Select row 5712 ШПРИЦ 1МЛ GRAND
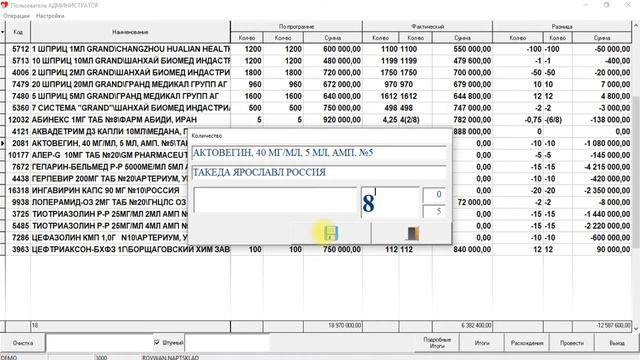Viewport: 640px width, 360px height. point(318,49)
